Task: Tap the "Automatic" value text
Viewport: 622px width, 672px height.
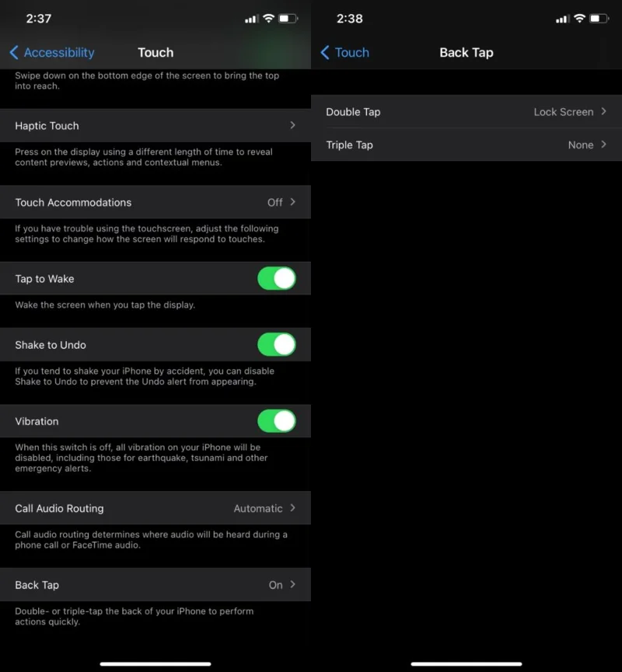Action: [x=258, y=508]
